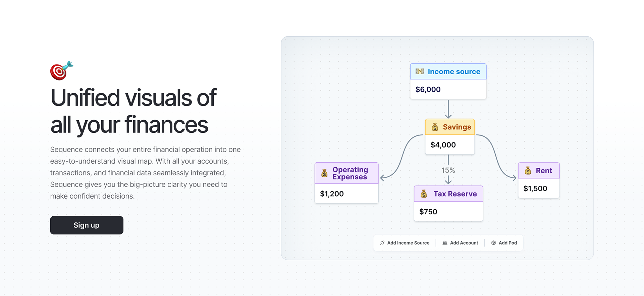Click the Sign up button
The image size is (644, 296).
click(87, 225)
